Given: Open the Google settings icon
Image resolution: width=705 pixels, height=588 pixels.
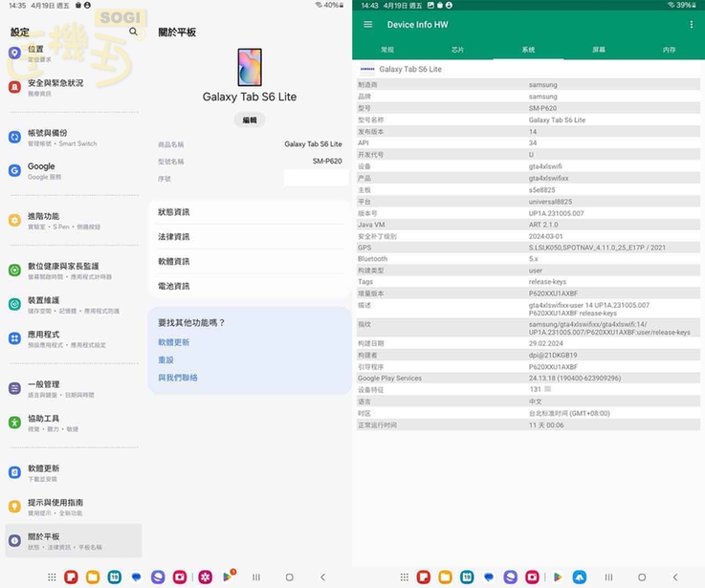Looking at the screenshot, I should (x=15, y=171).
